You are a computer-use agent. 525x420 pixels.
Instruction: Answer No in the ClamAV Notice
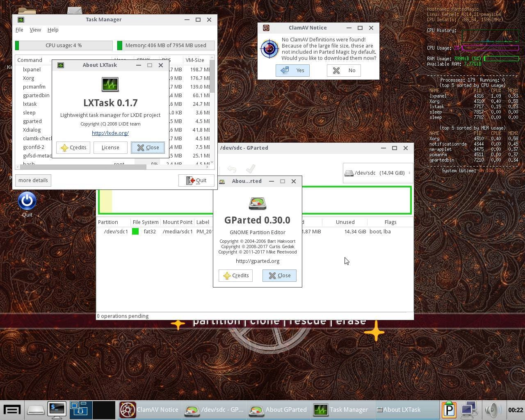(344, 71)
